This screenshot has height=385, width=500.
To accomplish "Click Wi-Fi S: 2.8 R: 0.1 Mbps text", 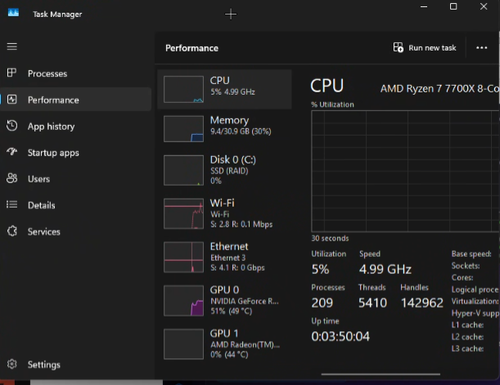I will (x=241, y=224).
